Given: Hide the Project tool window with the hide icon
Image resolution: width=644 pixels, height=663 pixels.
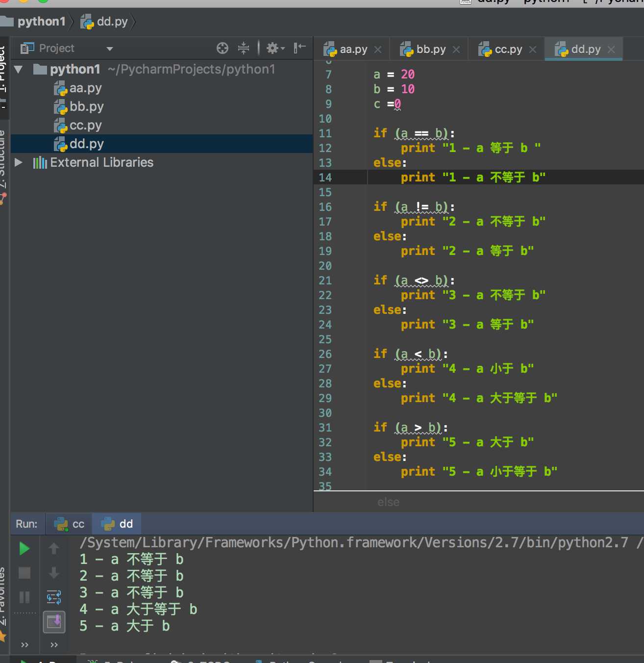Looking at the screenshot, I should click(299, 48).
